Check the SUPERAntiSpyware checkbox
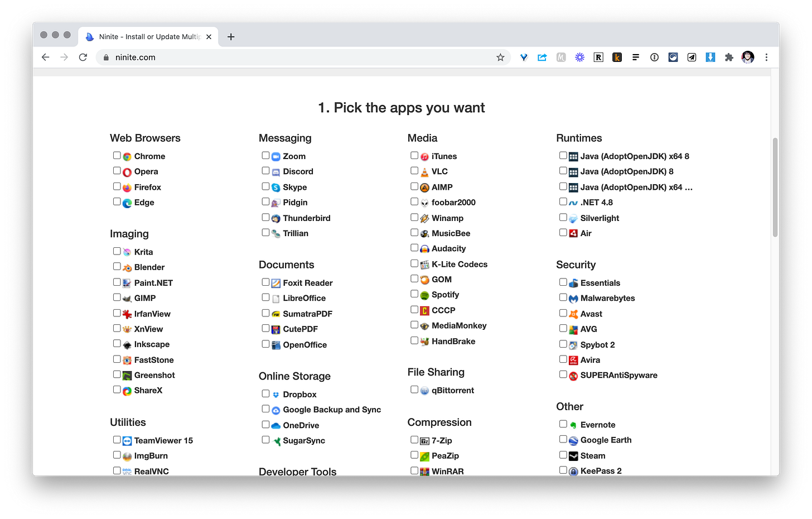 tap(563, 374)
